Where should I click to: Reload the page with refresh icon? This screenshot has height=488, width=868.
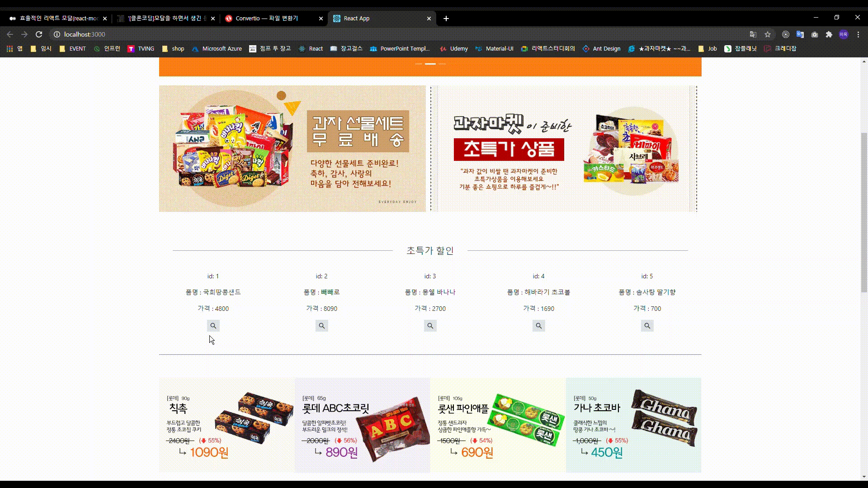(x=39, y=34)
